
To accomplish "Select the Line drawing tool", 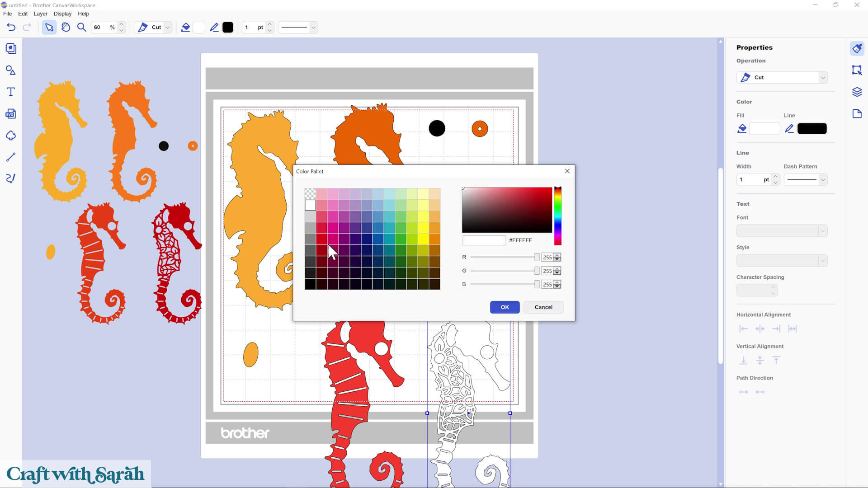I will pos(11,157).
